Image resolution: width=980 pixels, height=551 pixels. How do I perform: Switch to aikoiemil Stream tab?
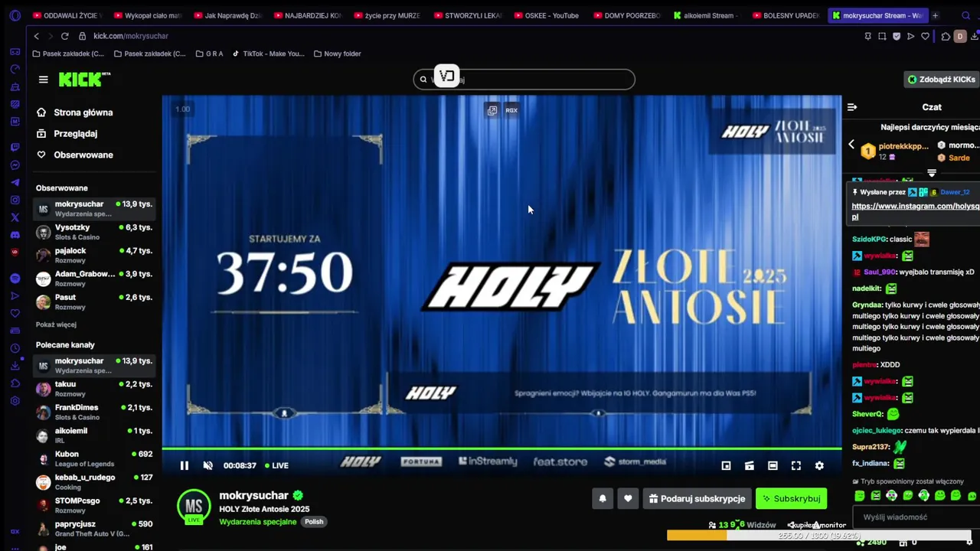(x=706, y=15)
